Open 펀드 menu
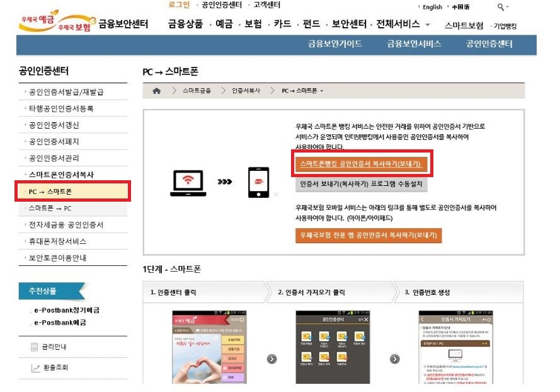Screen dimensions: 560x392 point(311,24)
